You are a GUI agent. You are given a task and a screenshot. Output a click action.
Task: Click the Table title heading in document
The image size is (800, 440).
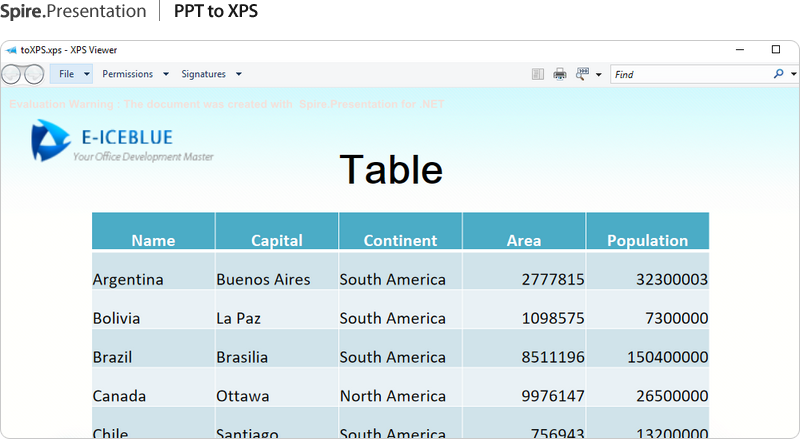click(391, 170)
